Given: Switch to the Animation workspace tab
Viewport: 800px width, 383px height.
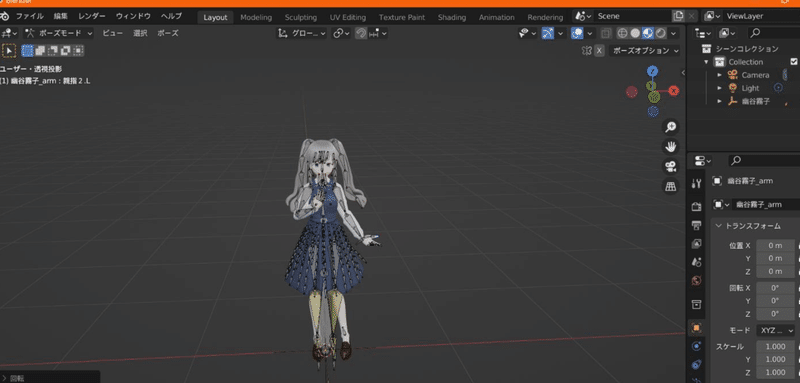Looking at the screenshot, I should coord(496,17).
